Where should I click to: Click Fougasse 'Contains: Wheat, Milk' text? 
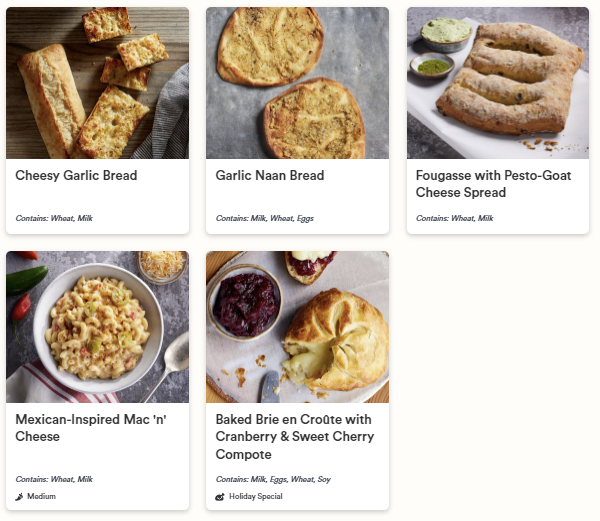[454, 218]
